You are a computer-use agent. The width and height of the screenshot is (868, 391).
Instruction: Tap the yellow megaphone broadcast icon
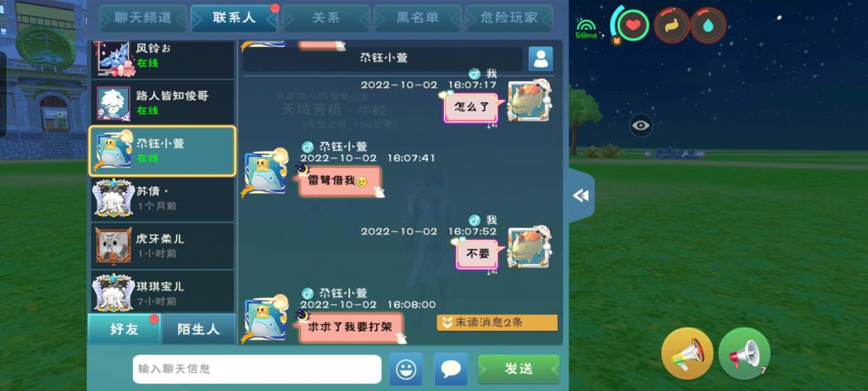tap(687, 353)
